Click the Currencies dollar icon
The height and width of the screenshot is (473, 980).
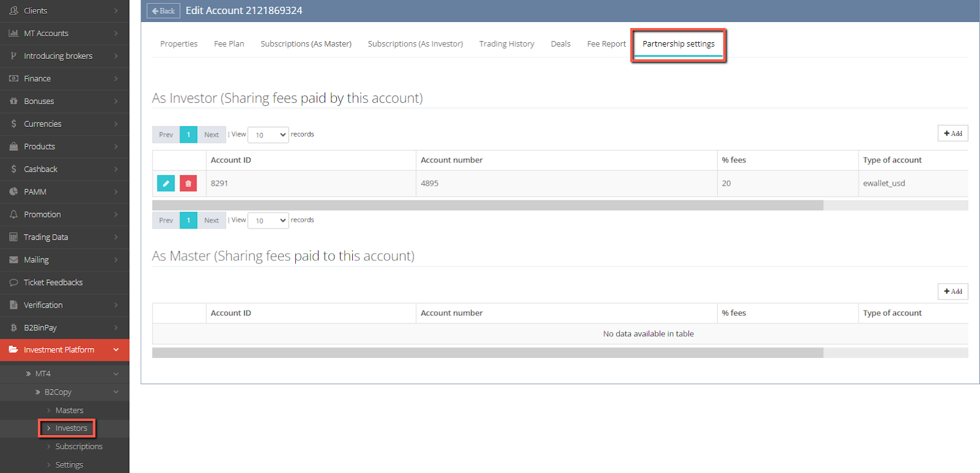click(x=13, y=124)
